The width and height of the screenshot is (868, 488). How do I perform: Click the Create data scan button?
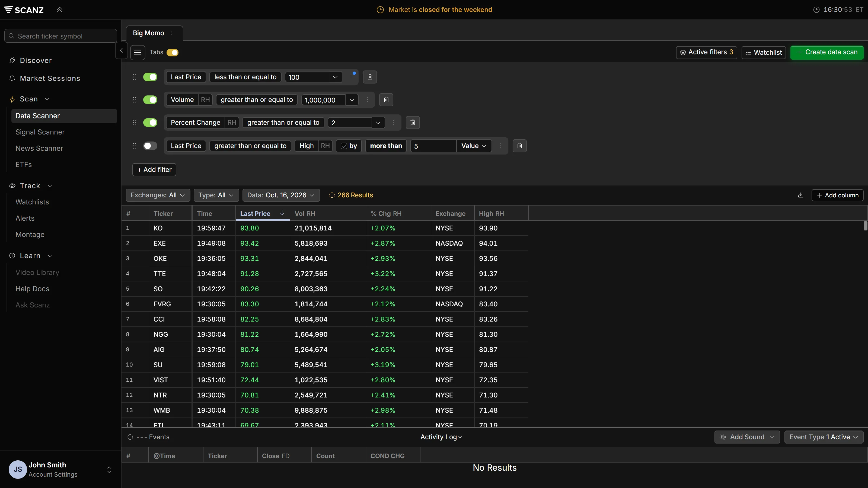point(826,52)
